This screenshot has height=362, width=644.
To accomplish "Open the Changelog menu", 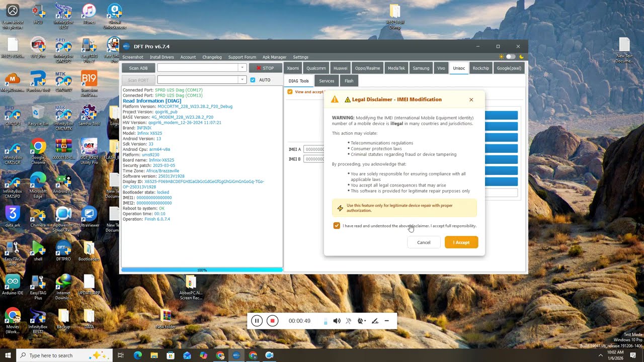I will click(x=212, y=57).
